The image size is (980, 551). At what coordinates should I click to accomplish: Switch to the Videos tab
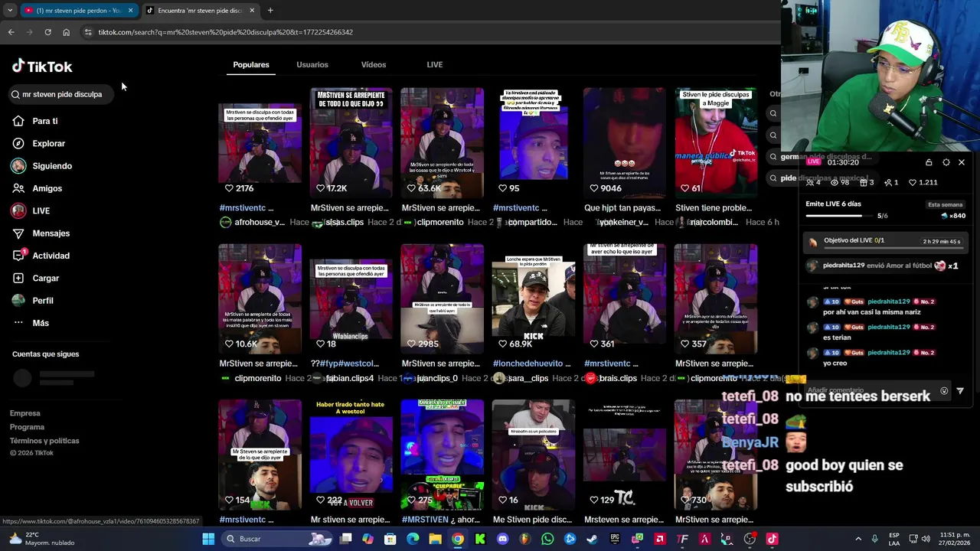(374, 64)
